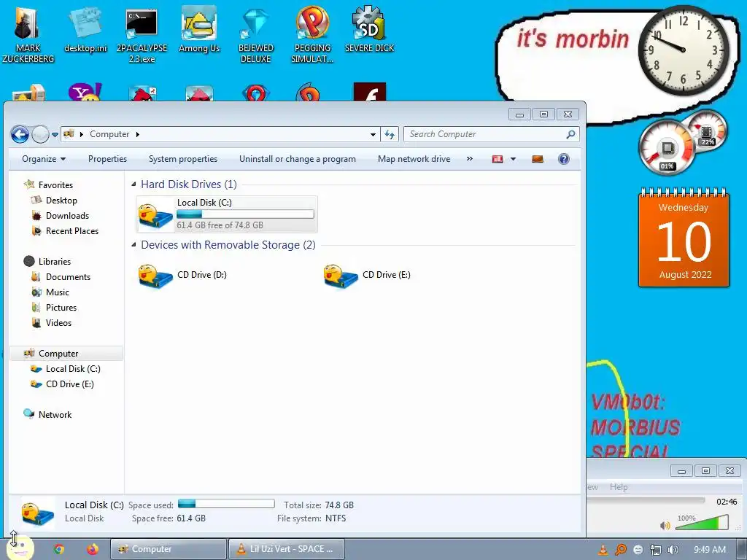Open 2PACALYPSE 2.3.exe desktop icon
This screenshot has height=560, width=747.
point(142,34)
